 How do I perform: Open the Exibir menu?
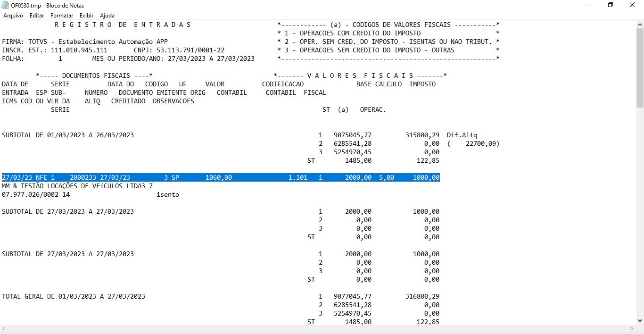pyautogui.click(x=86, y=16)
